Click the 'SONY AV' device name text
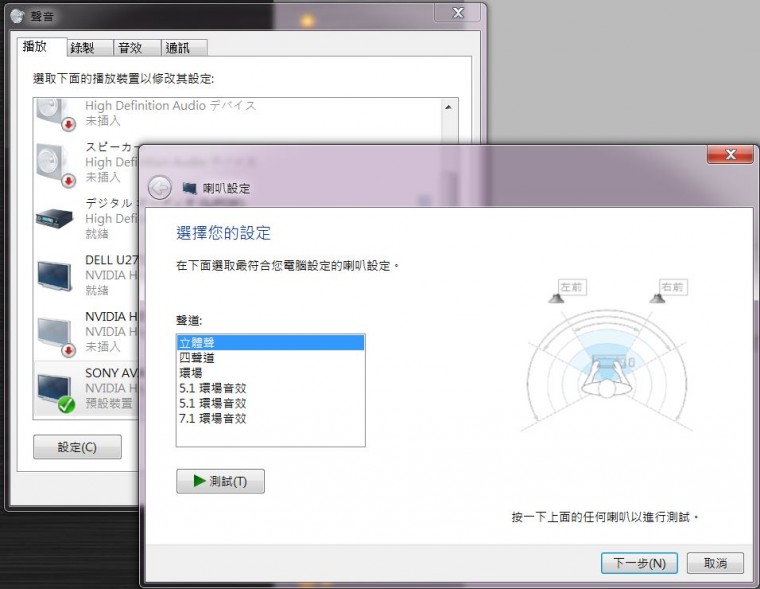The image size is (760, 589). (x=111, y=373)
